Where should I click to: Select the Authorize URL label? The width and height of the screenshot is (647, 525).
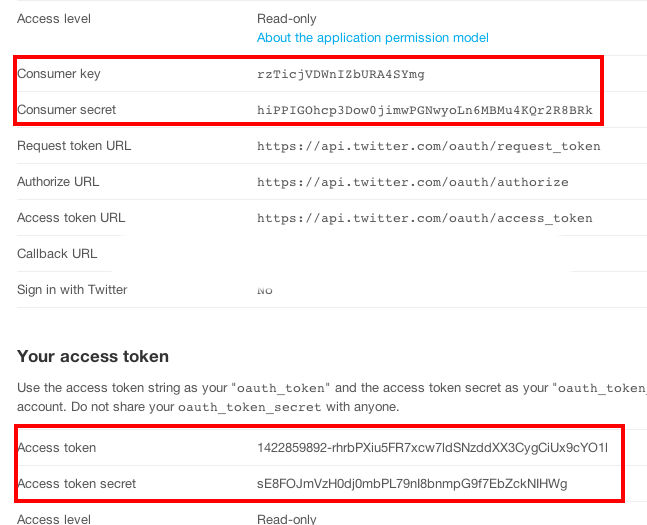click(58, 182)
